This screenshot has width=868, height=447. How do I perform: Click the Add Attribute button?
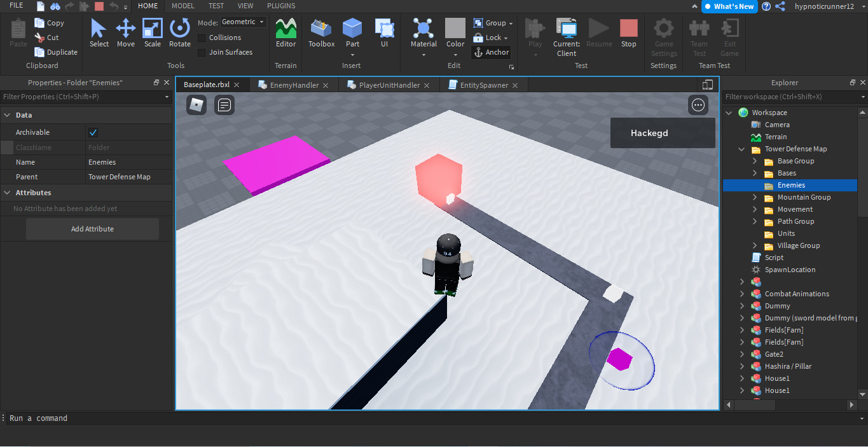[92, 229]
